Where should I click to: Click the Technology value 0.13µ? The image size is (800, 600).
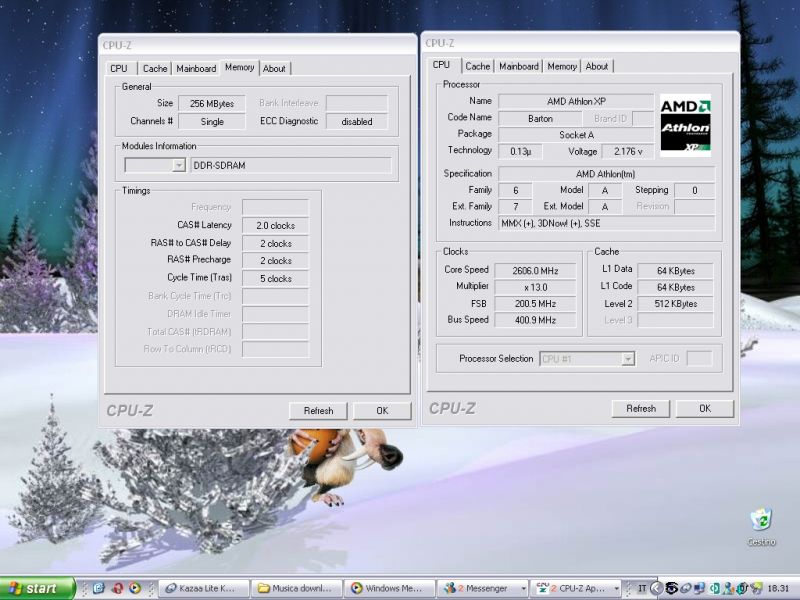[520, 152]
